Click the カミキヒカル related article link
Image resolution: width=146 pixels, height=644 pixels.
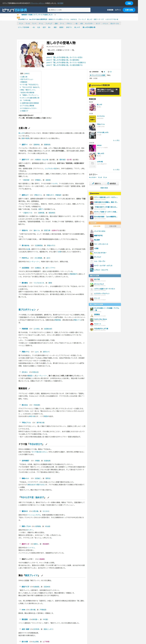pos(101,116)
